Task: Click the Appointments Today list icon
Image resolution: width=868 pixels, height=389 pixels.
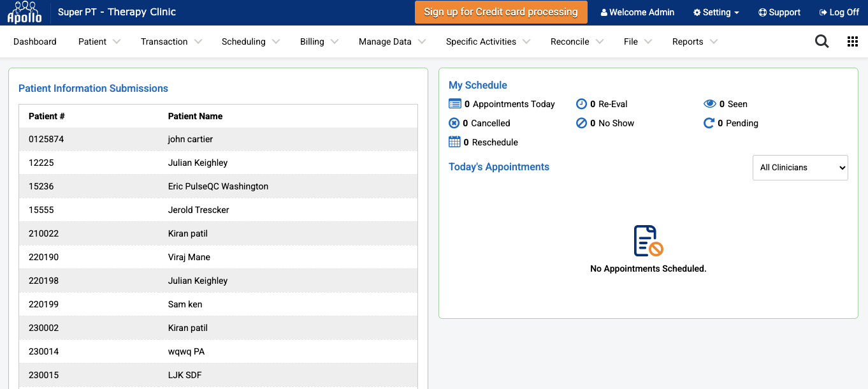Action: (454, 104)
